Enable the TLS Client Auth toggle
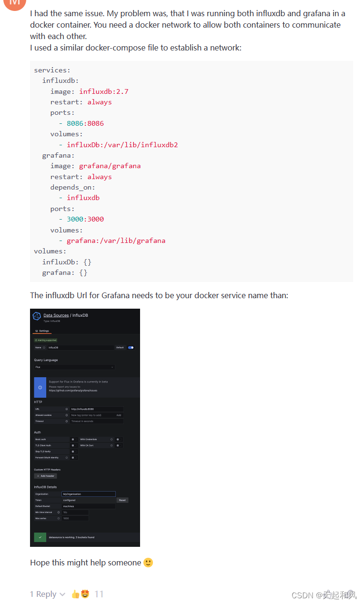The height and width of the screenshot is (604, 364). click(x=74, y=445)
